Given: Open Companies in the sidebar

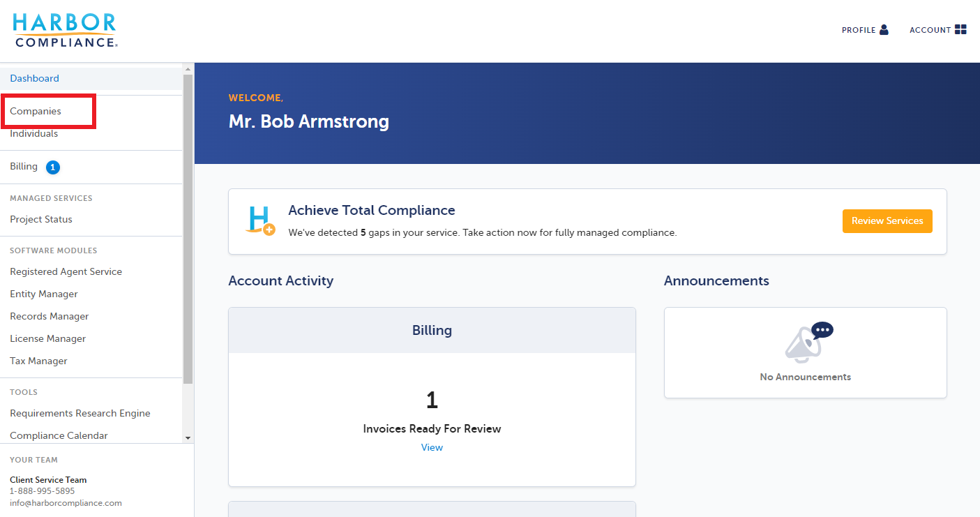Looking at the screenshot, I should tap(36, 111).
